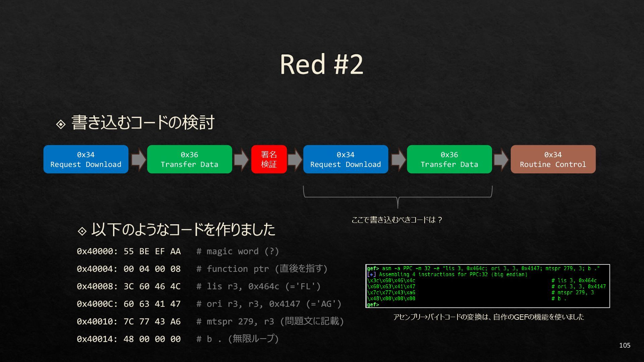This screenshot has width=644, height=362.
Task: Click the red 署名検証 box
Action: pyautogui.click(x=269, y=159)
